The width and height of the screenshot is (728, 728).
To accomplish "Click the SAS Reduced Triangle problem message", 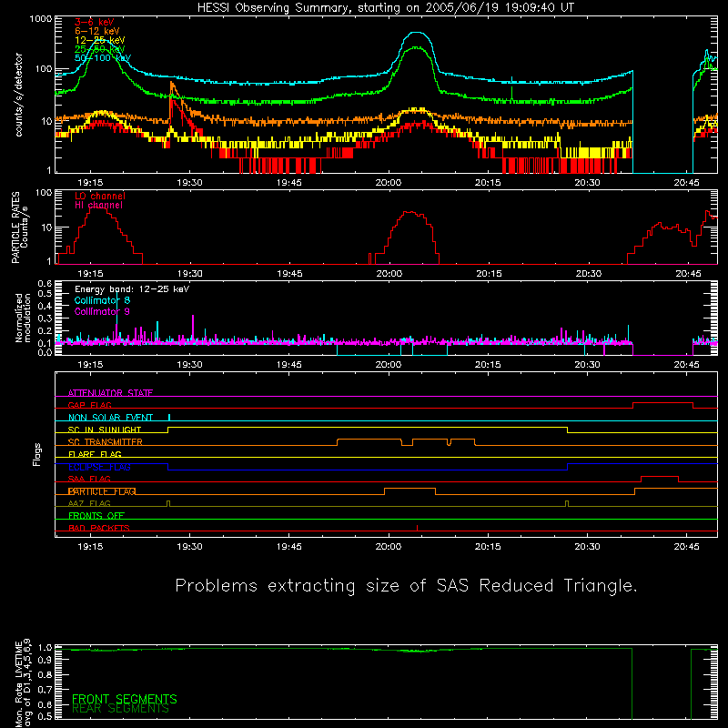I will (x=406, y=586).
